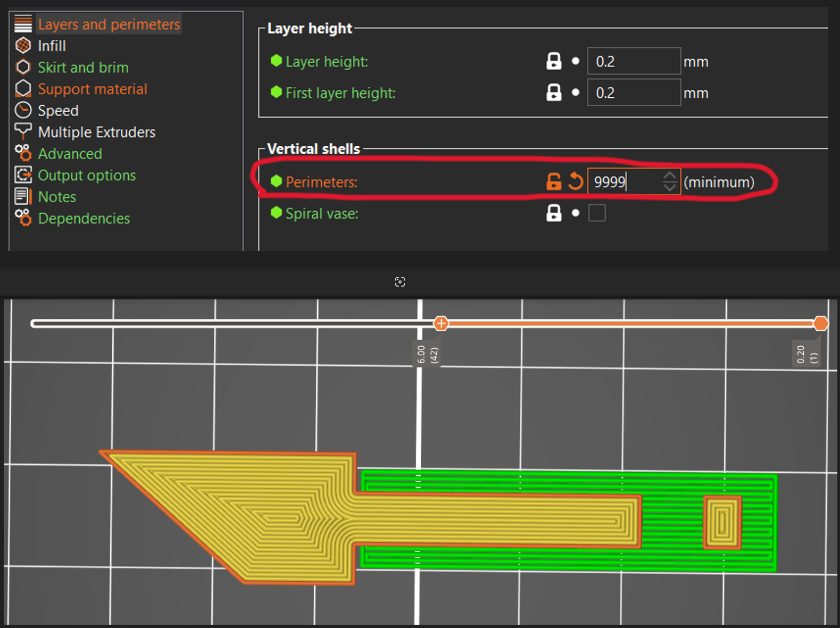Click the Multiple Extruders funnel icon
840x628 pixels.
[23, 131]
